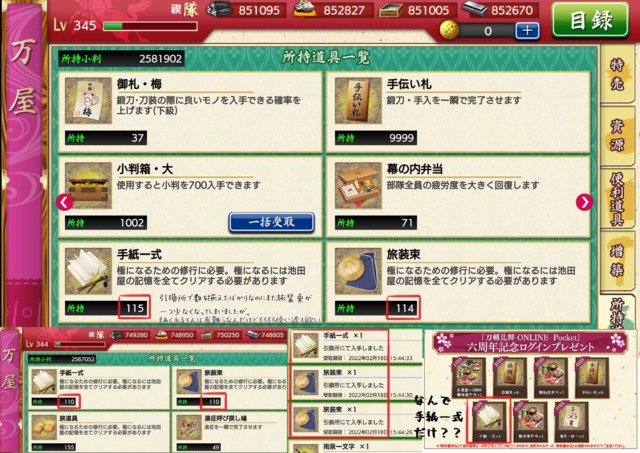Switch to the 増築 side tab
This screenshot has width=640, height=453.
(x=617, y=260)
